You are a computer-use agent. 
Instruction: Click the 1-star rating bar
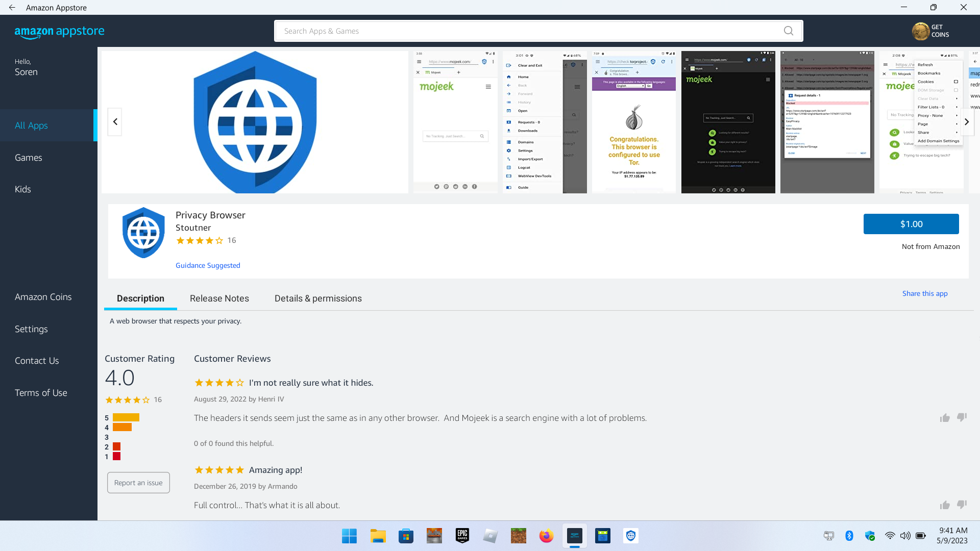[x=116, y=456]
